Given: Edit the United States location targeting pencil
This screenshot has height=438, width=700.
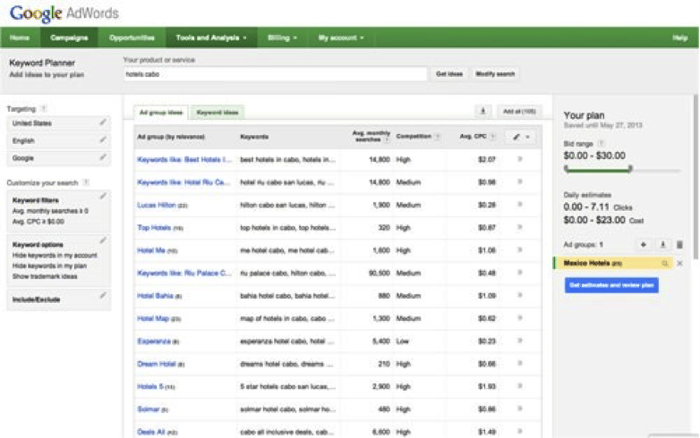Looking at the screenshot, I should click(x=103, y=122).
